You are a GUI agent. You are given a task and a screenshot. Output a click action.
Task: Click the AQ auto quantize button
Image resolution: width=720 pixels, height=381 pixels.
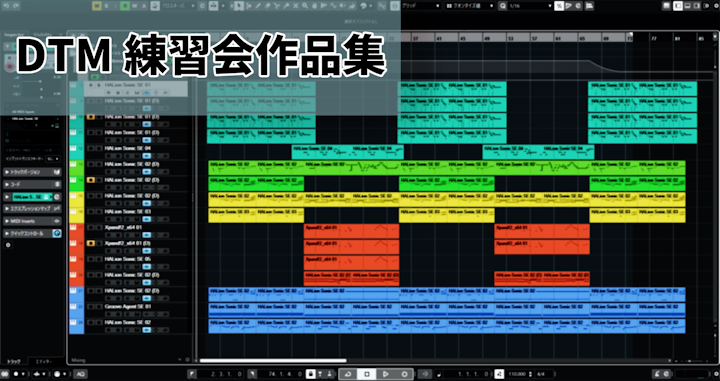[x=80, y=374]
